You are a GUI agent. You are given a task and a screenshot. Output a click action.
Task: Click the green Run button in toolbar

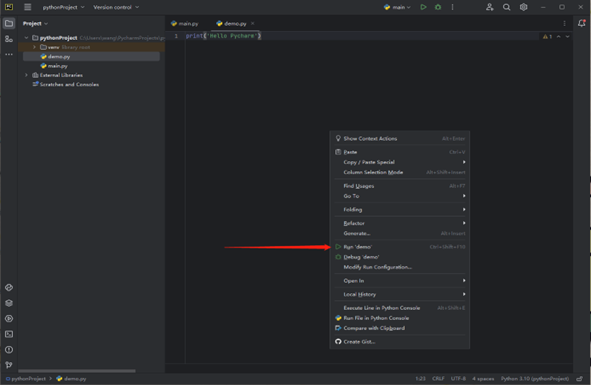pyautogui.click(x=423, y=7)
